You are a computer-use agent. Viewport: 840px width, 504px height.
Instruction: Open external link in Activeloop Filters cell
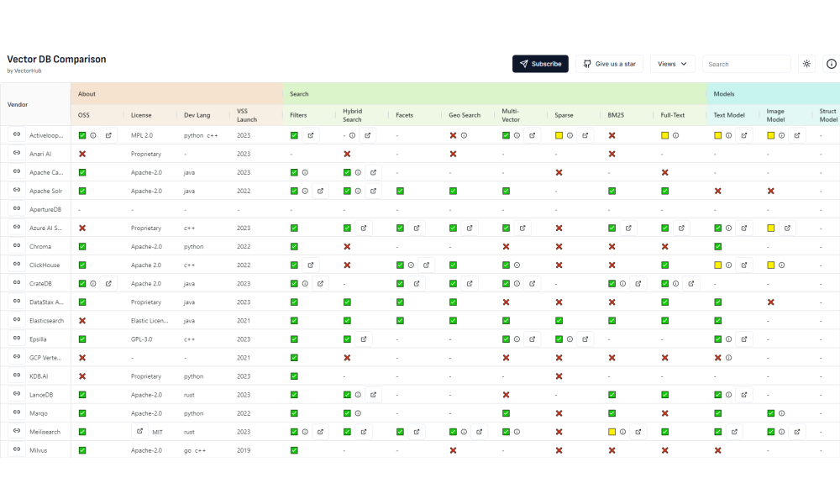click(x=311, y=135)
